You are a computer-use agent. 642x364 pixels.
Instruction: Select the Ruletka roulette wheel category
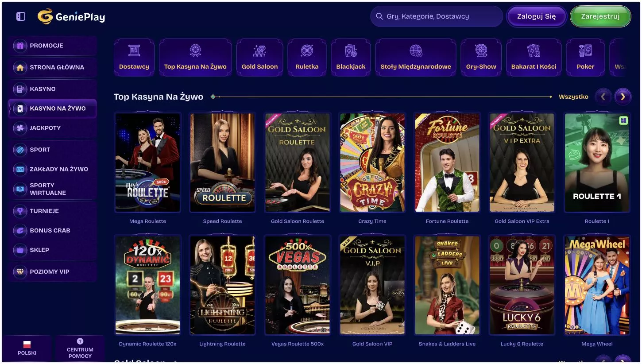click(307, 58)
